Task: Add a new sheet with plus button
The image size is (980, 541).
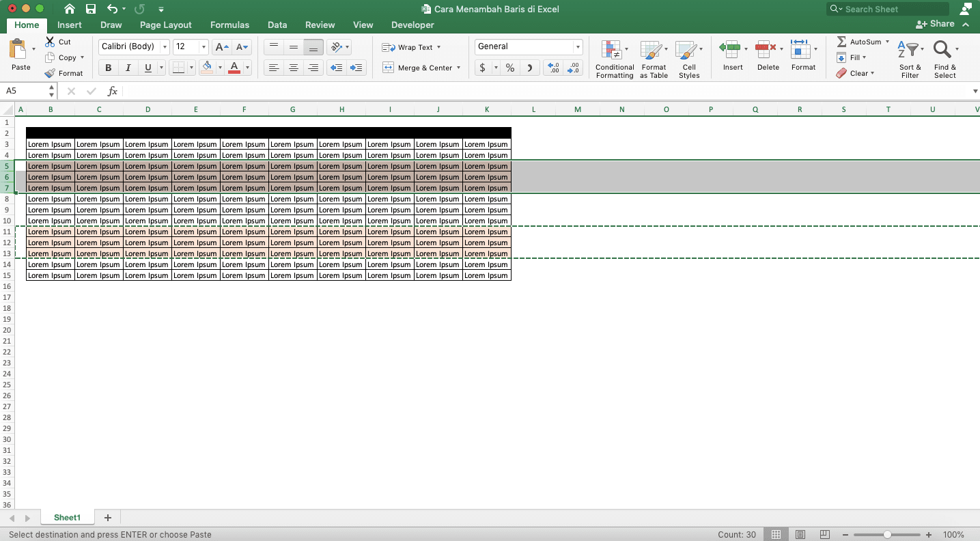Action: point(107,518)
